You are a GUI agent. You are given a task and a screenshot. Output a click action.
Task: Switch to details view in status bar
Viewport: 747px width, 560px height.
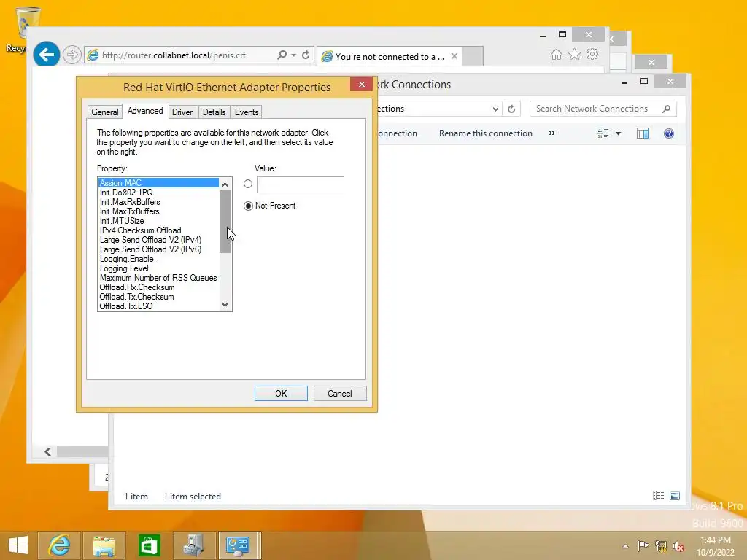click(x=659, y=496)
